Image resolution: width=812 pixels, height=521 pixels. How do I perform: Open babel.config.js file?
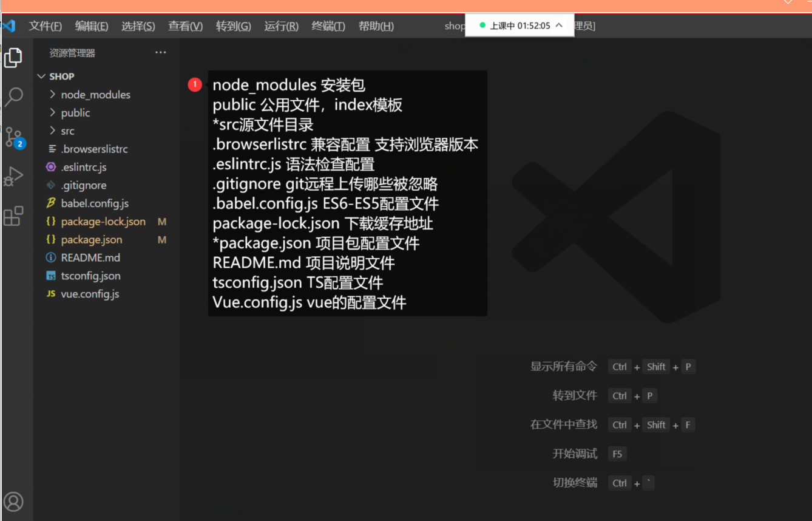(x=95, y=203)
